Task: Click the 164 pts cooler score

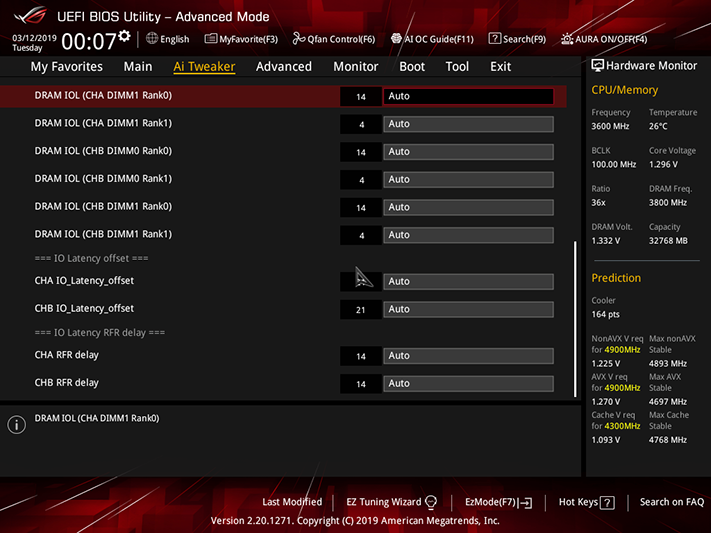Action: coord(605,314)
